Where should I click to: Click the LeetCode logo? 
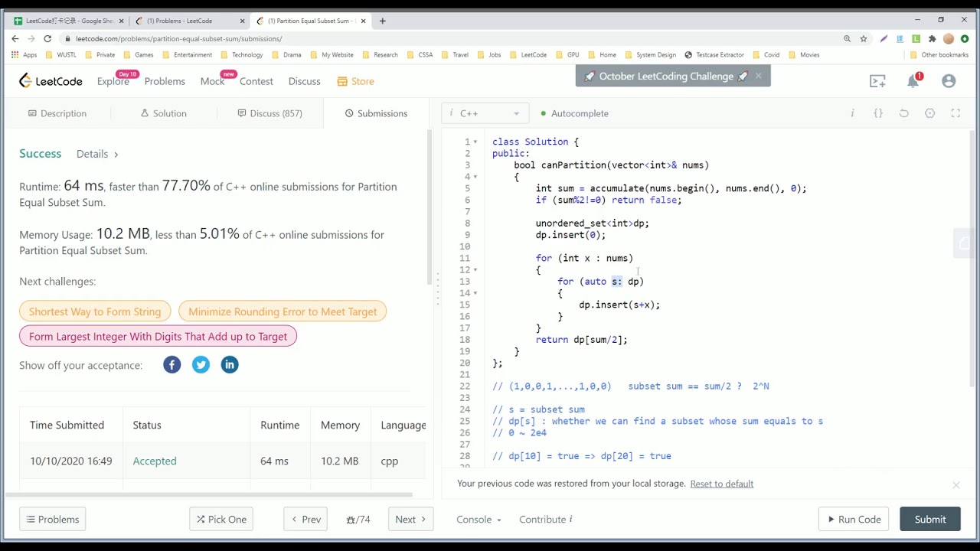[51, 81]
